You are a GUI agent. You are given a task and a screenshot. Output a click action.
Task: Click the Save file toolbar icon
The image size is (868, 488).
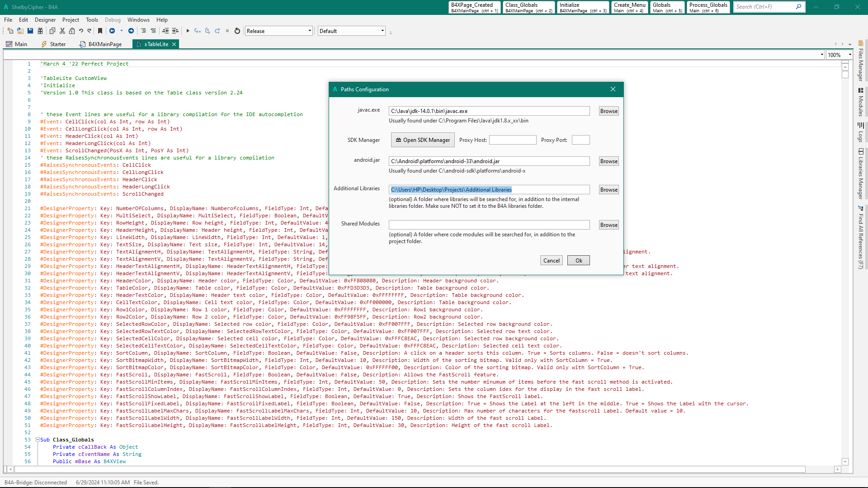[30, 31]
